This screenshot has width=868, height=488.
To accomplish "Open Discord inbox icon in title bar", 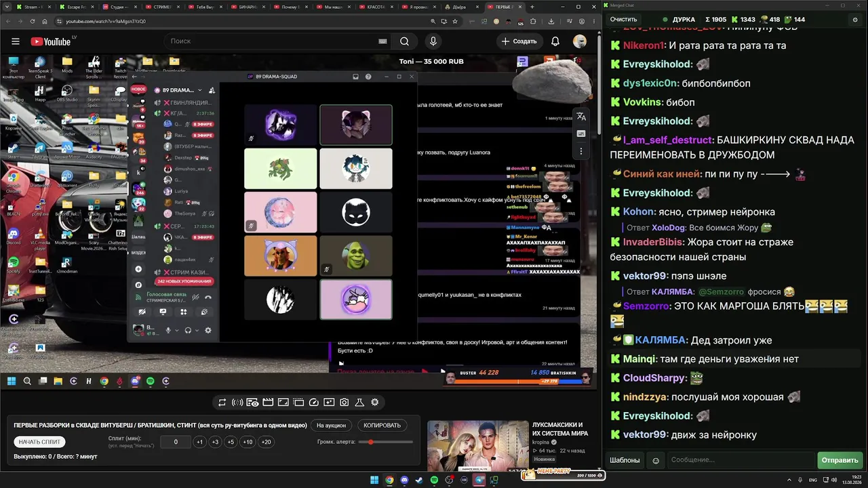I will point(355,77).
